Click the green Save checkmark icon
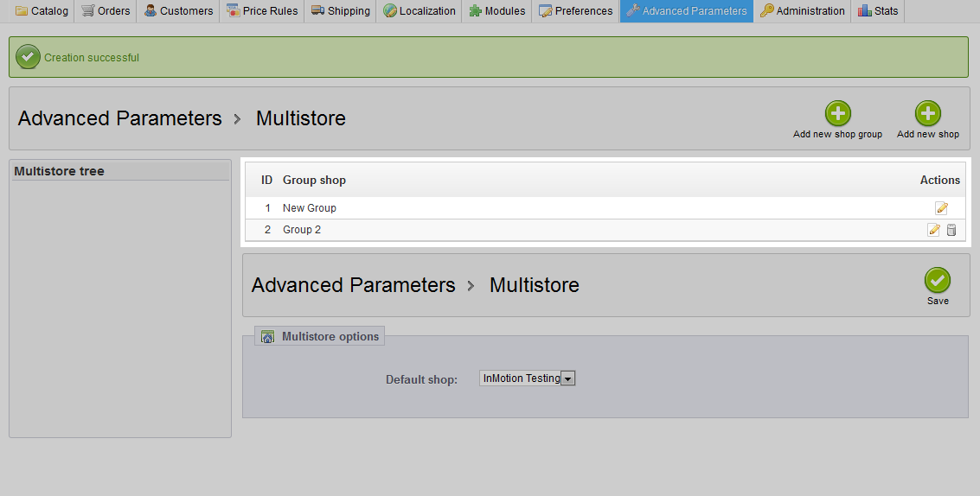The width and height of the screenshot is (980, 496). click(938, 281)
